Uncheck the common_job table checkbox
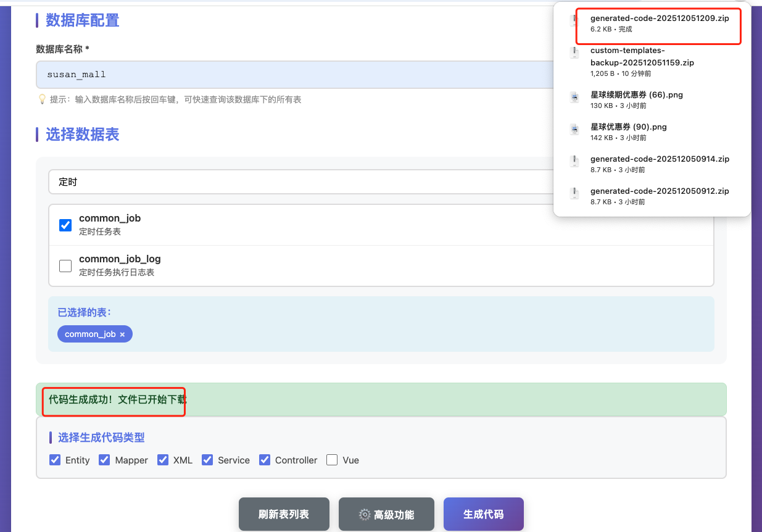Image resolution: width=762 pixels, height=532 pixels. click(65, 225)
